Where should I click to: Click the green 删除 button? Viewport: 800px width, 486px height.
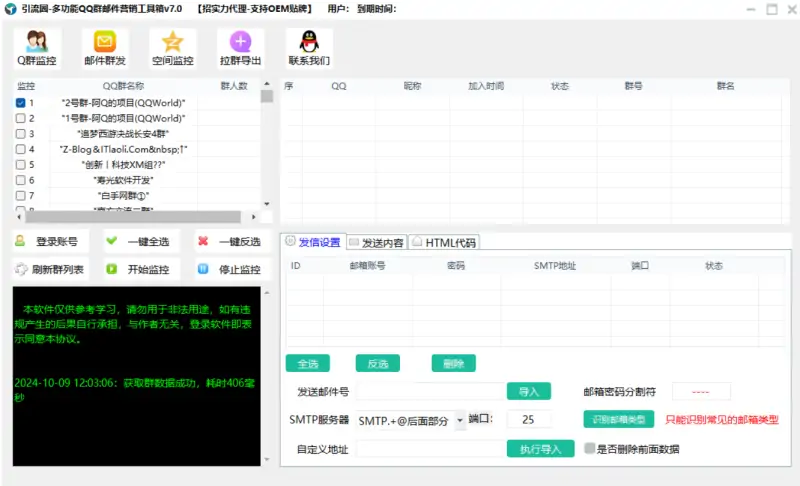tap(454, 364)
